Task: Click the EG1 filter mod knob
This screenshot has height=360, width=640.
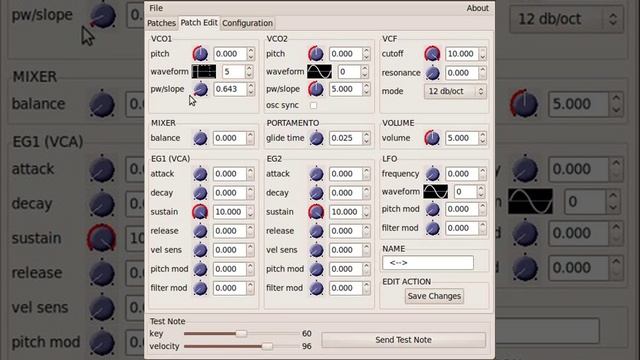Action: 200,288
